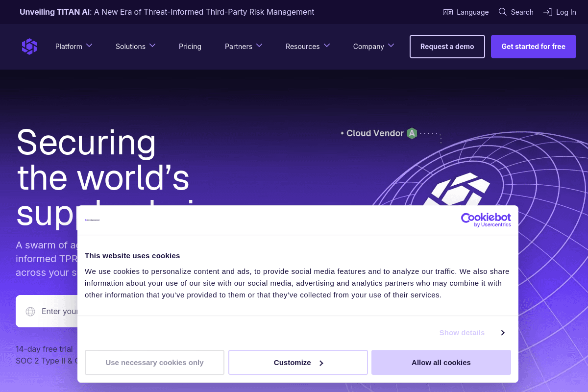Open the Resources menu
The width and height of the screenshot is (588, 392).
point(303,47)
